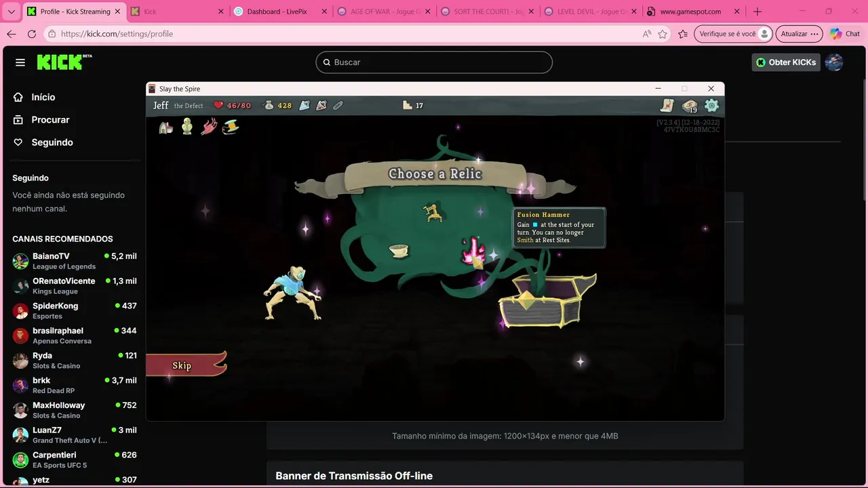The image size is (868, 488).
Task: Reload the current page
Action: [x=32, y=34]
